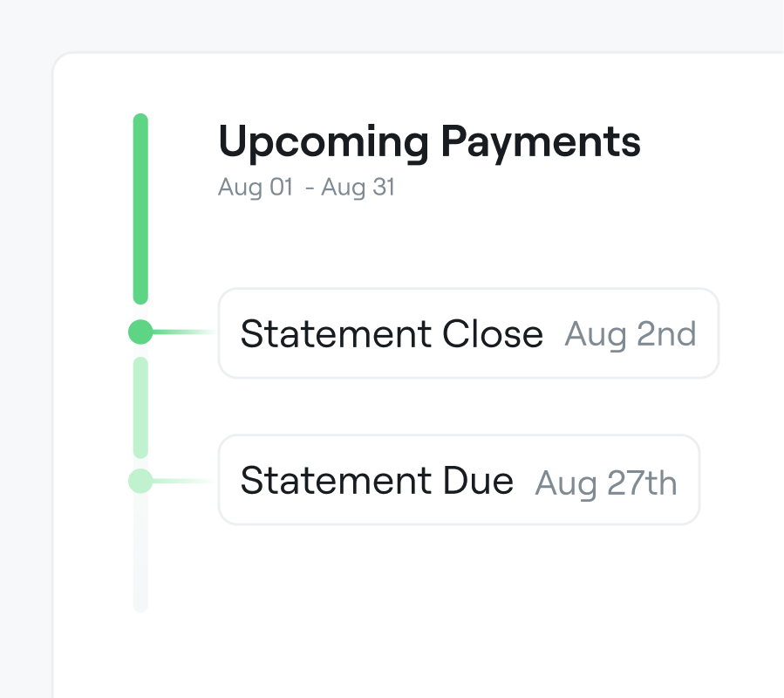Click the Aug 31 end date
This screenshot has height=698, width=784.
(358, 188)
